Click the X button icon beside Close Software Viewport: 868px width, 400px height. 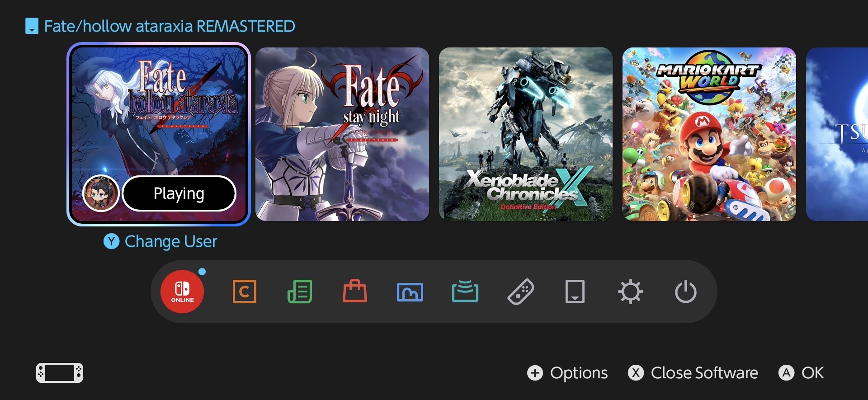tap(636, 373)
